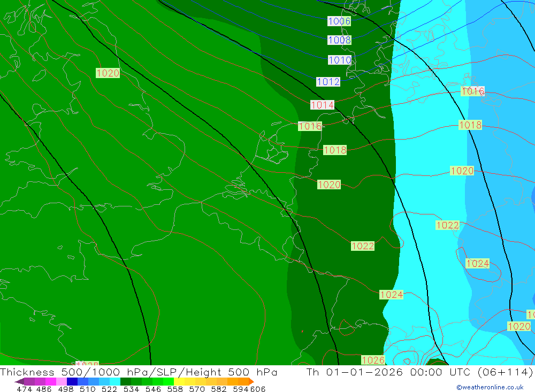Image resolution: width=535 pixels, height=392 pixels.
Task: Select the cyan legend swatch left of dark green
Action: click(115, 381)
